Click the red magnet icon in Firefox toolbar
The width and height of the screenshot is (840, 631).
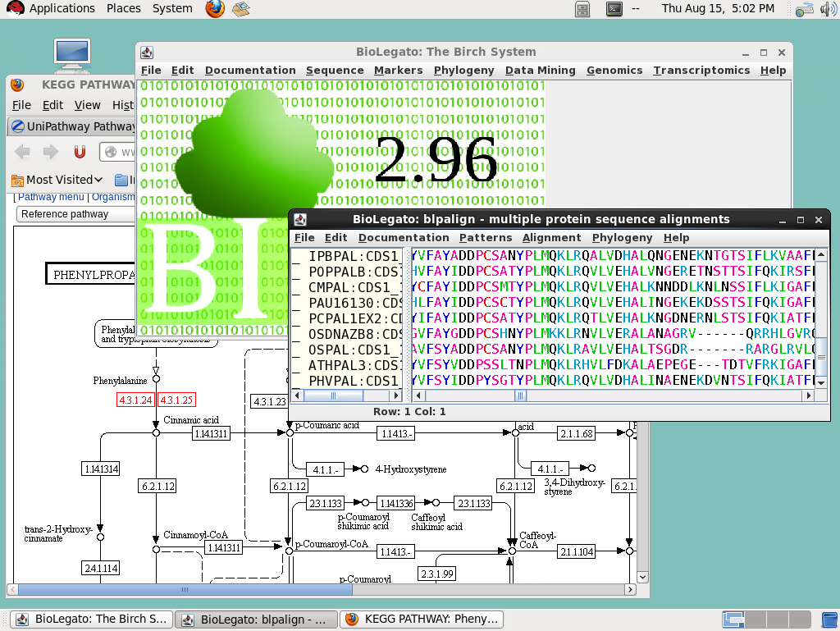[80, 152]
